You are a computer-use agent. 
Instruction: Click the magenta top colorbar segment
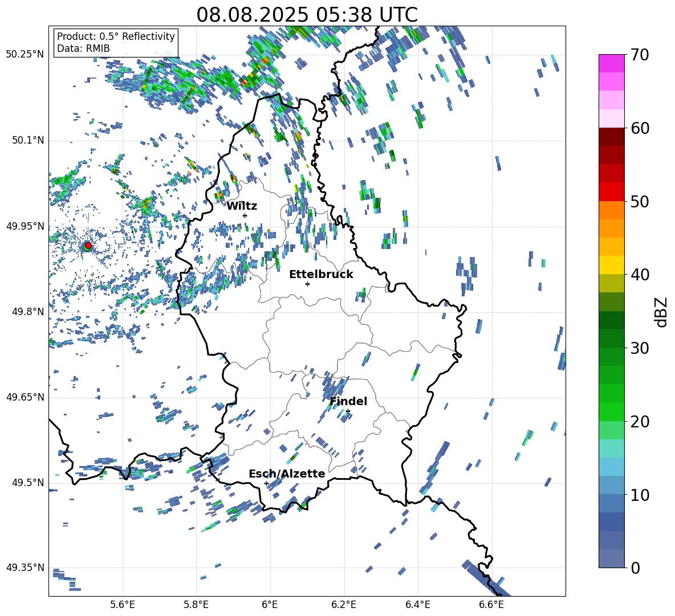[x=612, y=64]
